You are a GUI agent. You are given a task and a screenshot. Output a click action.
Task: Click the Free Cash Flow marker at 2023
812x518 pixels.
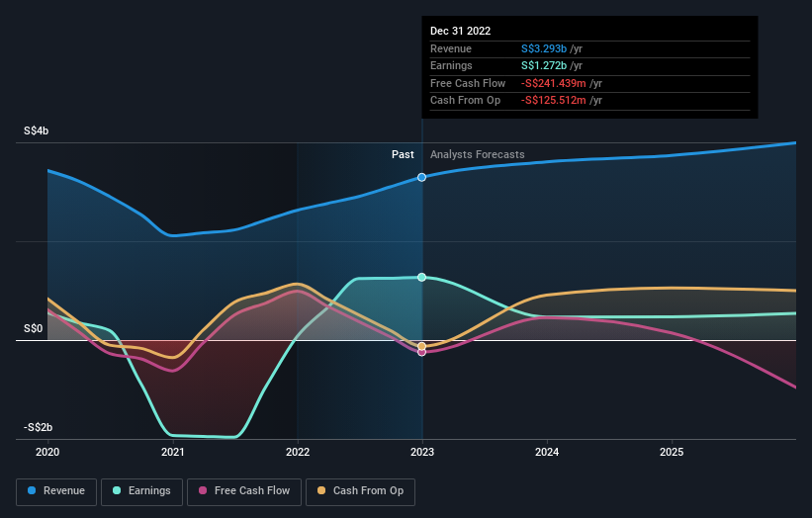421,352
